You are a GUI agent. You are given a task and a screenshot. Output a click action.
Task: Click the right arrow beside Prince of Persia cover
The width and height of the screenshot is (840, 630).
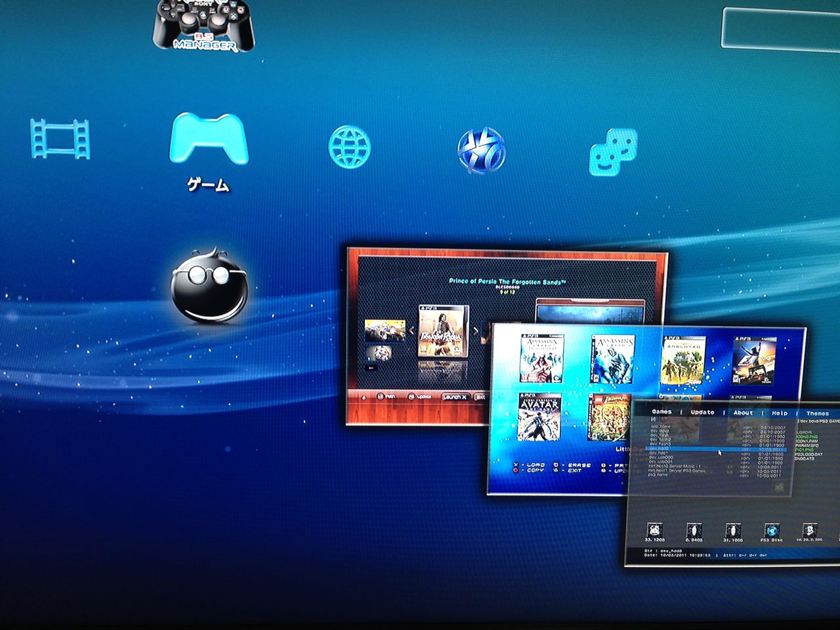click(x=477, y=331)
